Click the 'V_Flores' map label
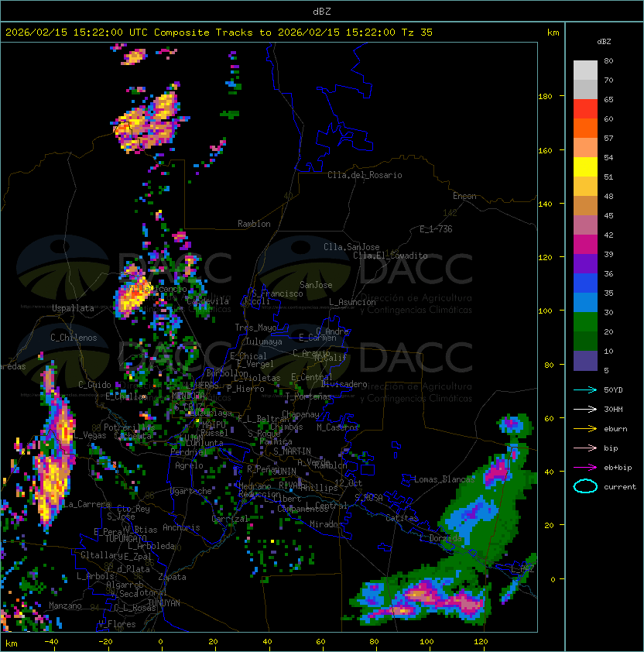Viewport: 644px width, 652px height. [x=117, y=624]
